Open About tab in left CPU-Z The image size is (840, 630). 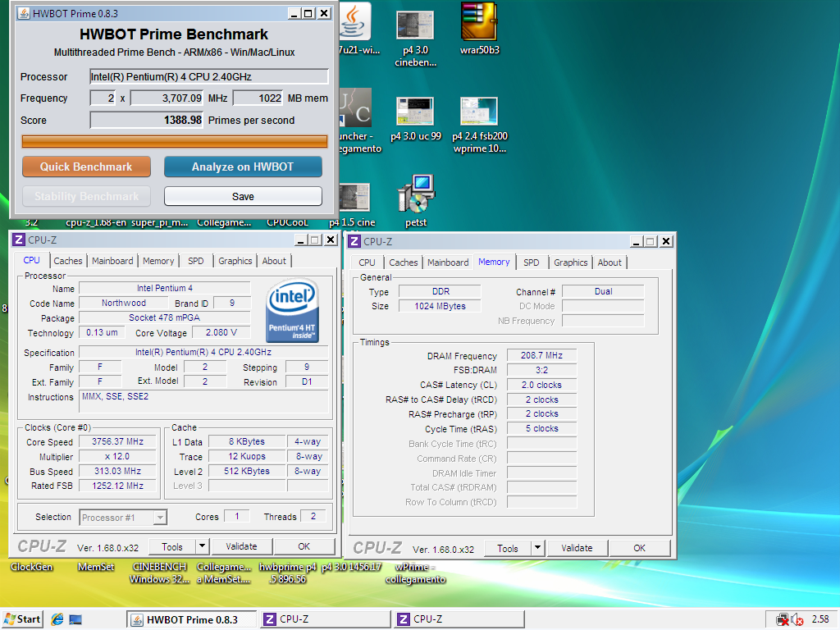click(x=274, y=261)
